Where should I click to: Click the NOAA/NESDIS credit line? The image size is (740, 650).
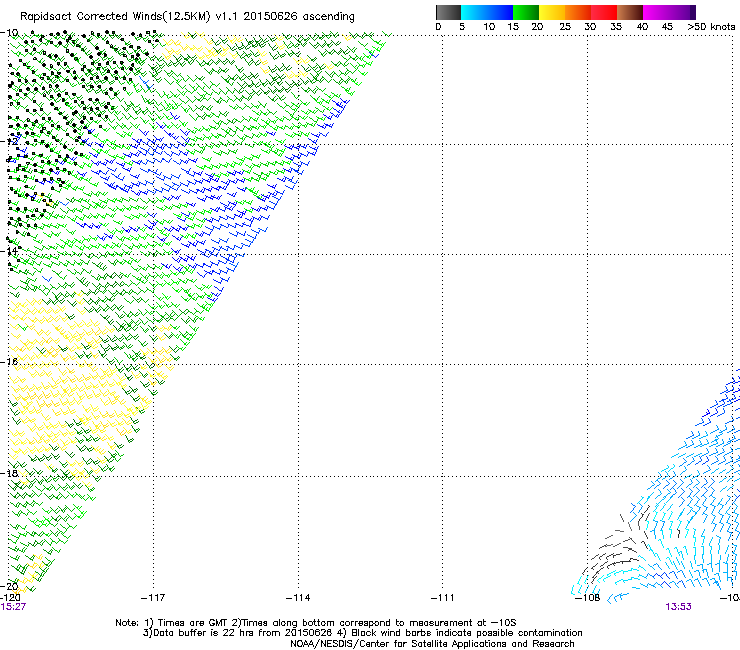[432, 644]
